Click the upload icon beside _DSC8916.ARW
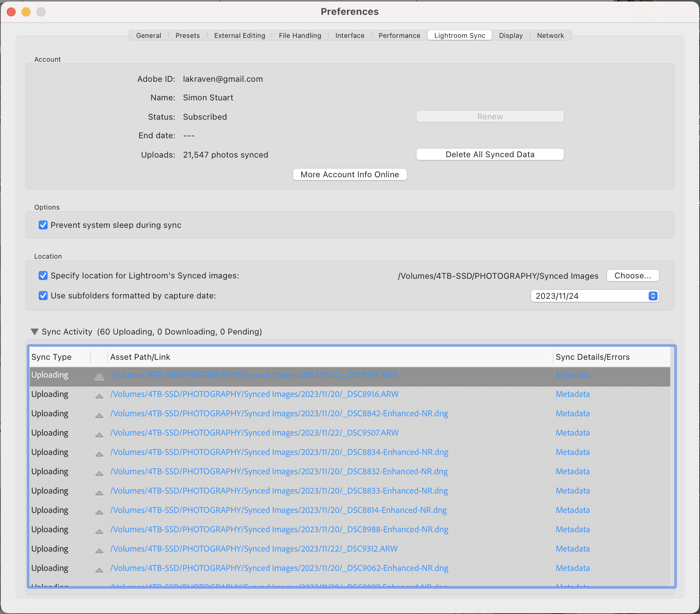 [99, 396]
